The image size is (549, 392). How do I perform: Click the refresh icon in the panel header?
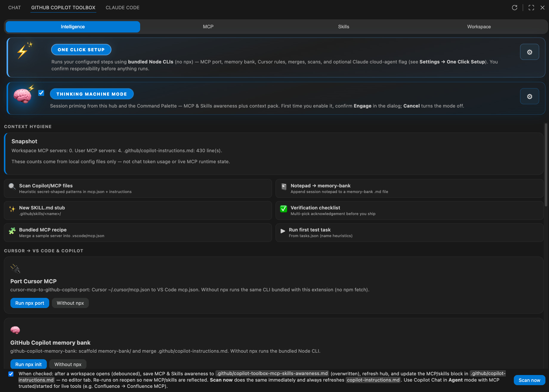click(x=515, y=7)
